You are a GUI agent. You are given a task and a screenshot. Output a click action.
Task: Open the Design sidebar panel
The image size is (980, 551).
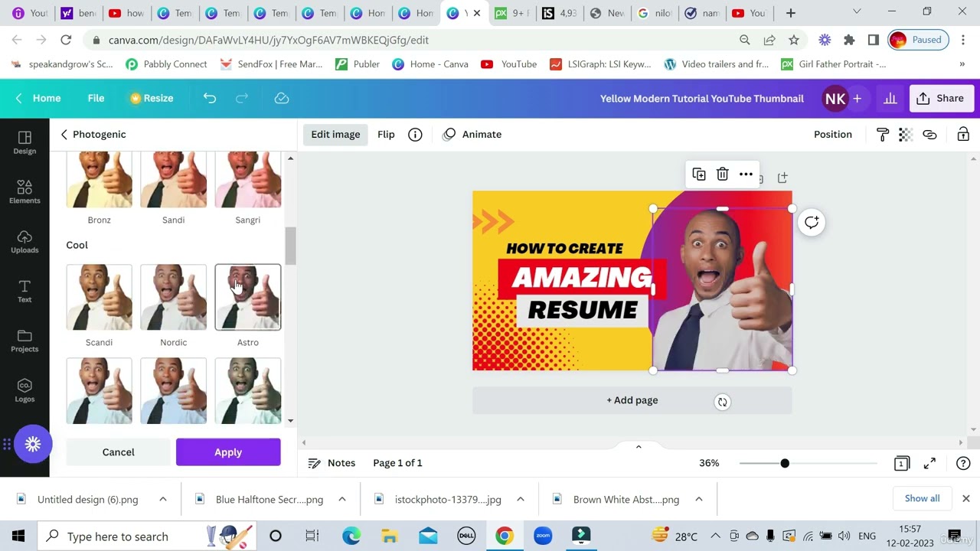(24, 142)
